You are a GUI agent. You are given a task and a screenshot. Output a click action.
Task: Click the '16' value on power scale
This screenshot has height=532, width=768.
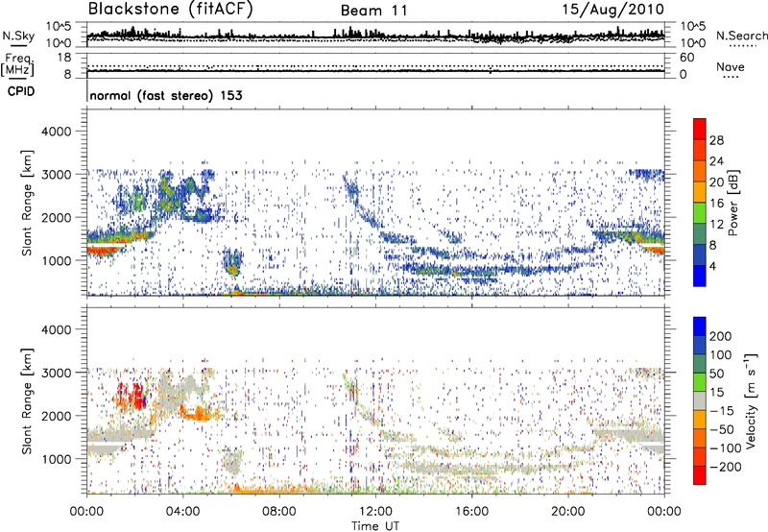tap(716, 204)
